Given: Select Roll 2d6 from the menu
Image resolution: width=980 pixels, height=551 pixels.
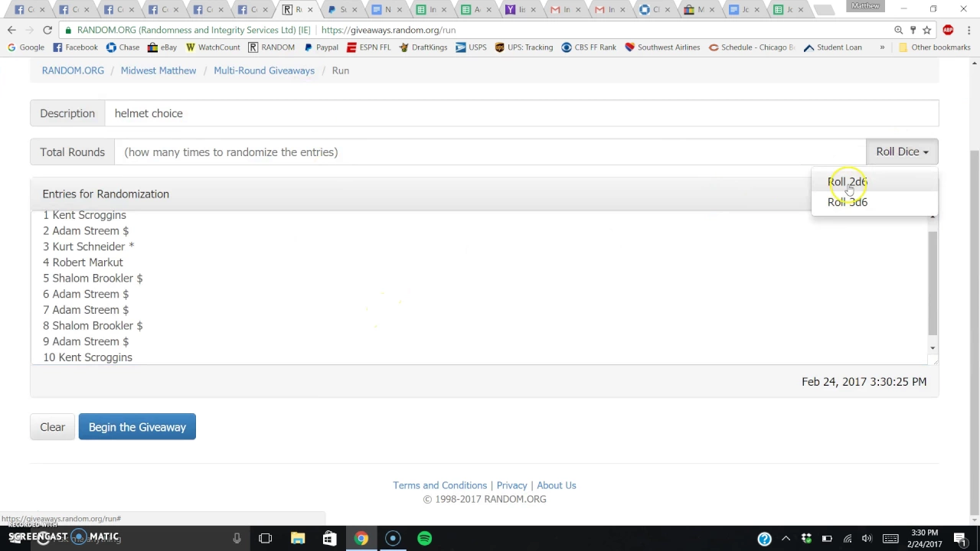Looking at the screenshot, I should coord(848,181).
